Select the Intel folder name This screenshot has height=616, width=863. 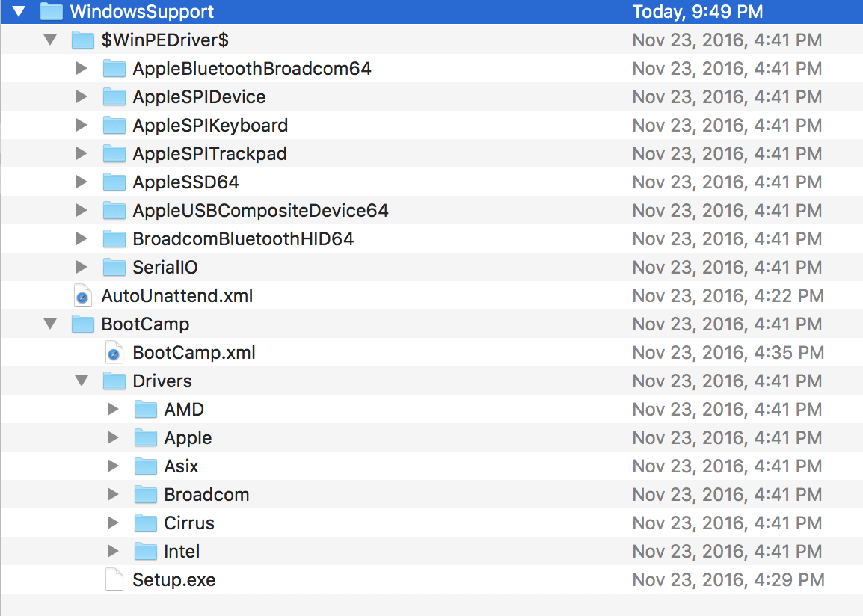pos(182,551)
